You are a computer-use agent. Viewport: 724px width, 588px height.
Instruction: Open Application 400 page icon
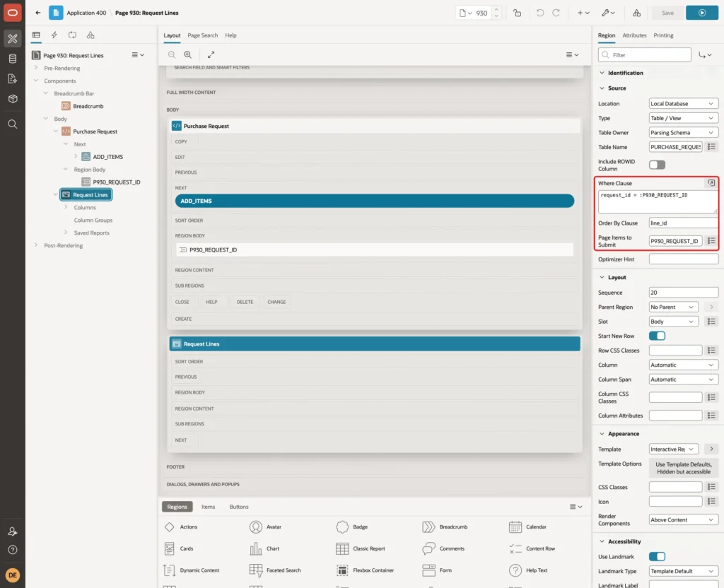[56, 13]
